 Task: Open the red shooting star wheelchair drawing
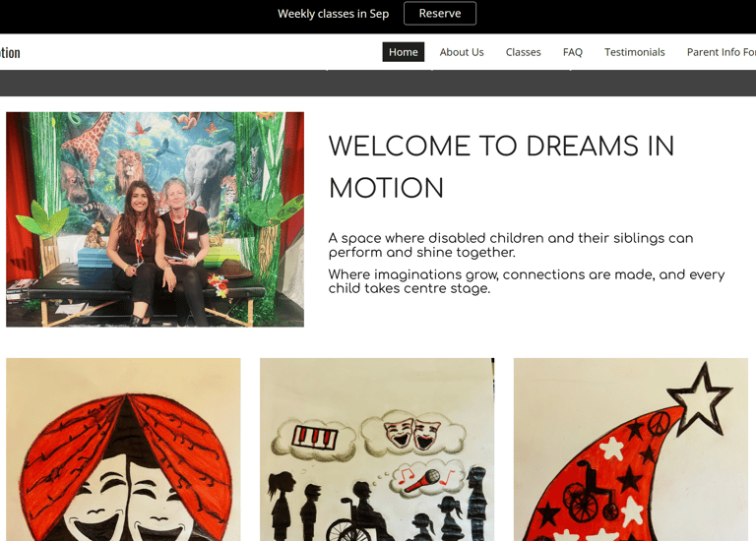tap(631, 450)
